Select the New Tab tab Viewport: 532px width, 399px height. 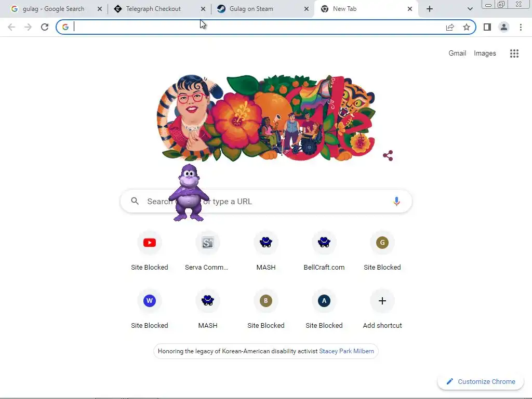tap(345, 9)
